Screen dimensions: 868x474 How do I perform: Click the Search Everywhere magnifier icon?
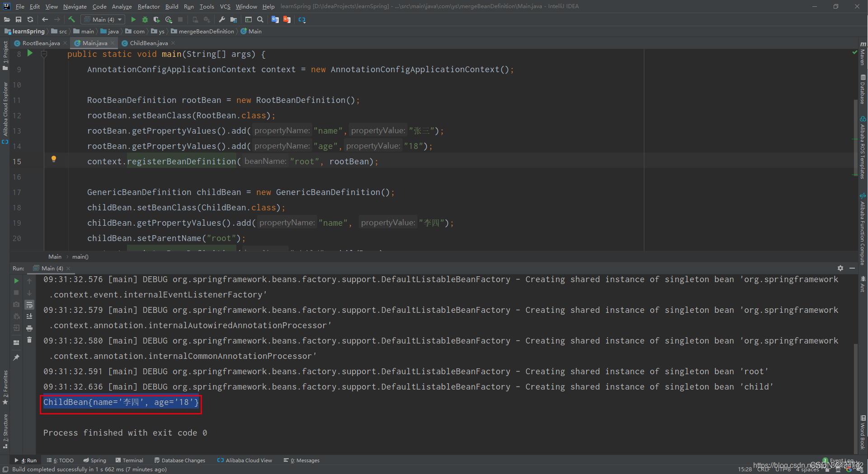260,19
